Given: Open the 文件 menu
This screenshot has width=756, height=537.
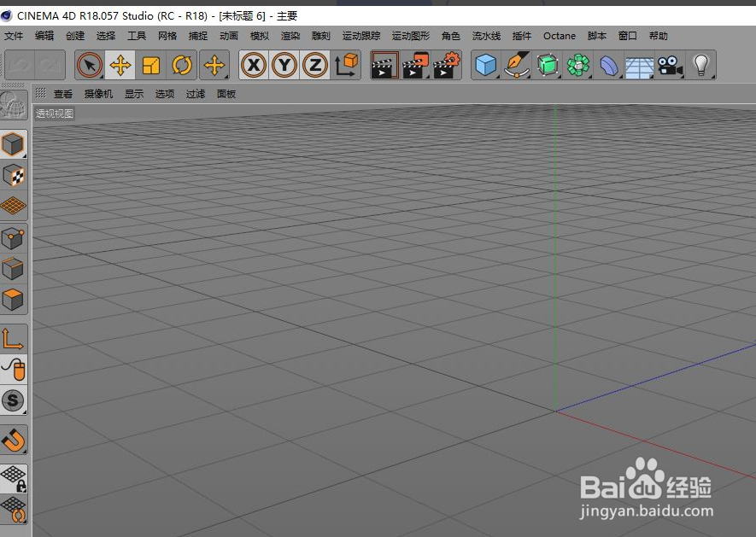Looking at the screenshot, I should click(x=14, y=36).
